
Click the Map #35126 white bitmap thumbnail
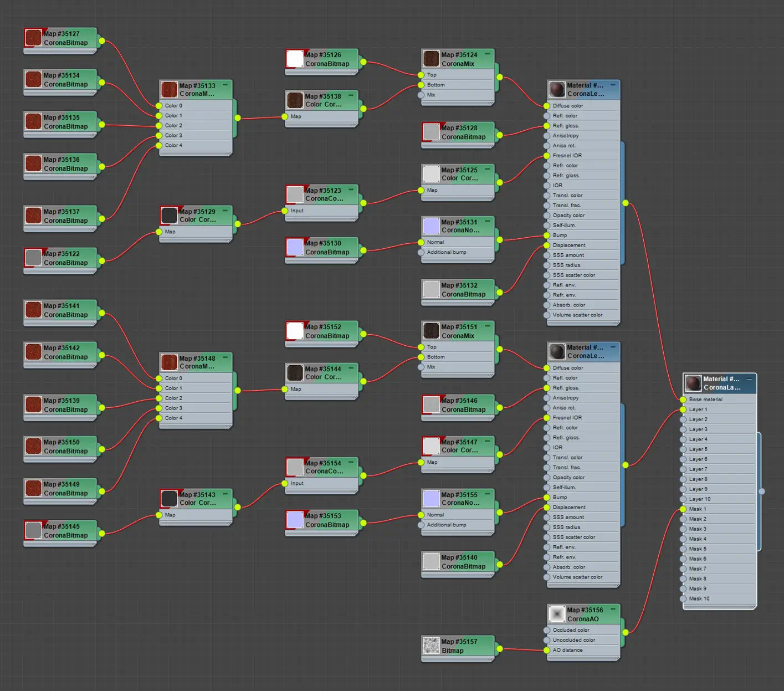pos(295,59)
